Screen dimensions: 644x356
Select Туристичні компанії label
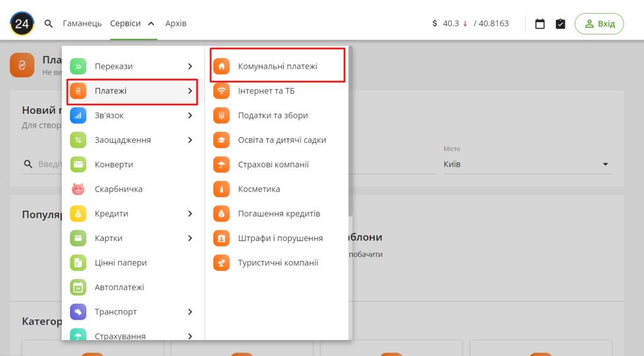click(x=278, y=263)
